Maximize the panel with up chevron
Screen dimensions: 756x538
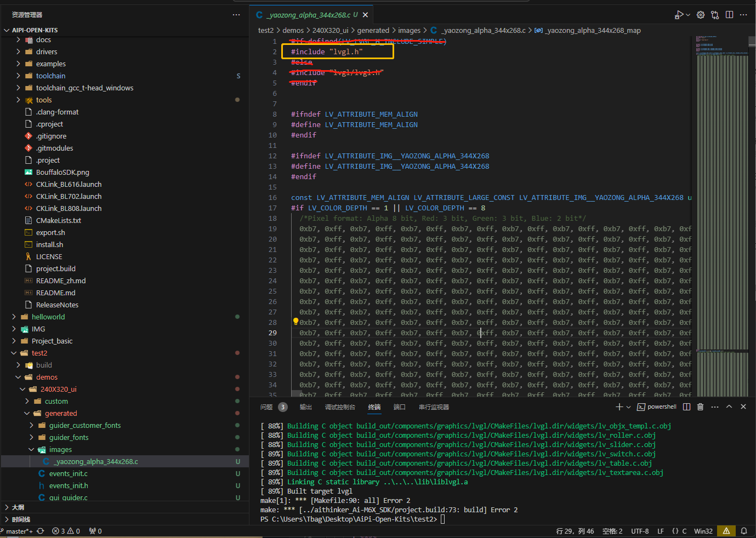pos(729,407)
